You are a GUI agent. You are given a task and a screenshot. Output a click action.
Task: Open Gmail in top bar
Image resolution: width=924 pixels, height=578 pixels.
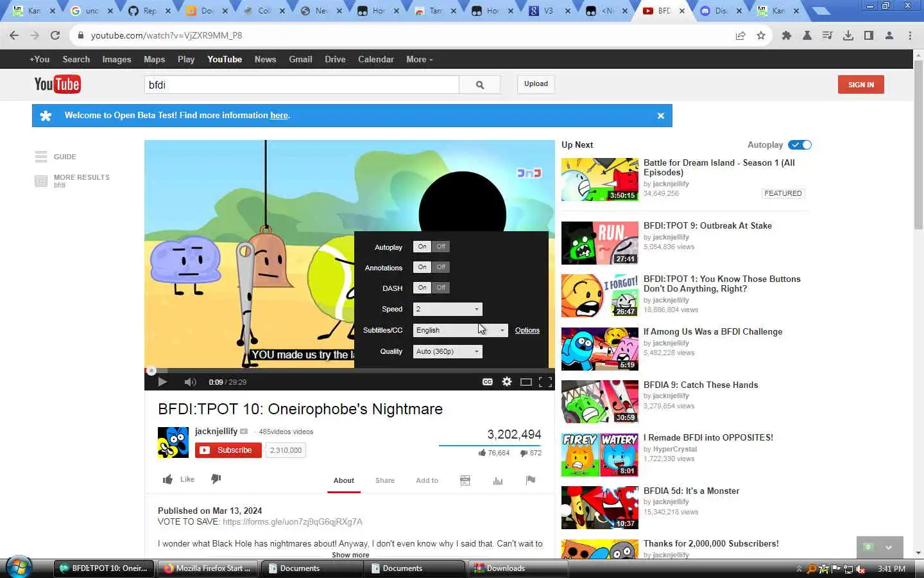[300, 59]
